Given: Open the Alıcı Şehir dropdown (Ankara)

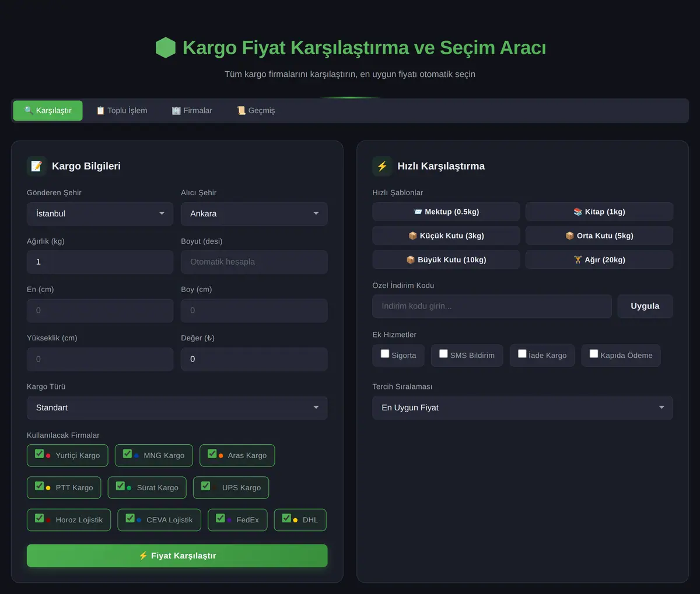Looking at the screenshot, I should click(x=254, y=214).
